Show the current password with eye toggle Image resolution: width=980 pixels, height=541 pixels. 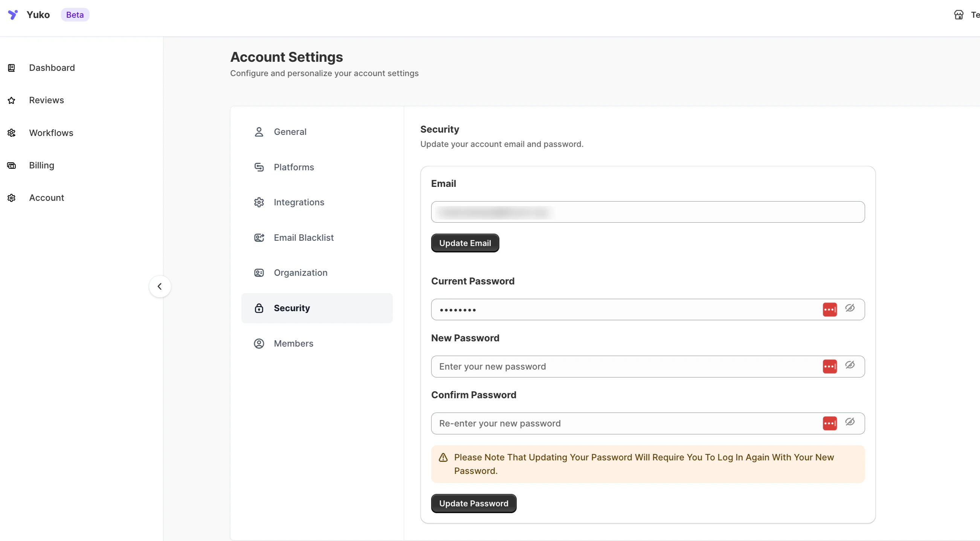pyautogui.click(x=850, y=308)
